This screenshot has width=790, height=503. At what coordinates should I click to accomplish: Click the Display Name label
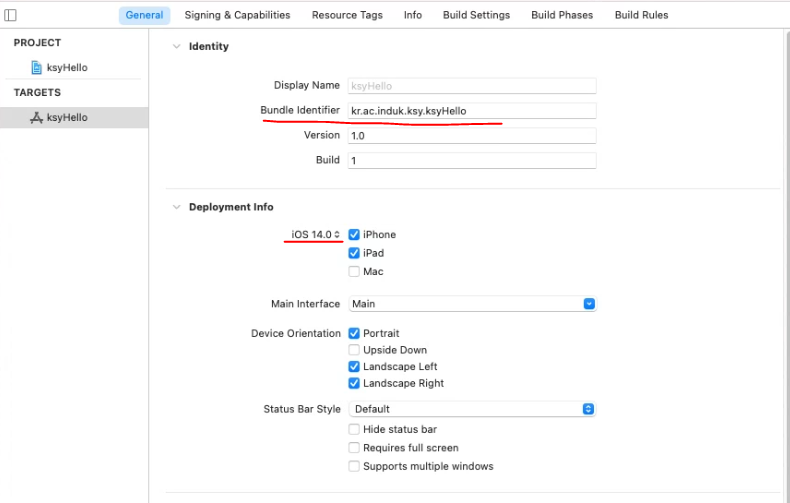[306, 85]
